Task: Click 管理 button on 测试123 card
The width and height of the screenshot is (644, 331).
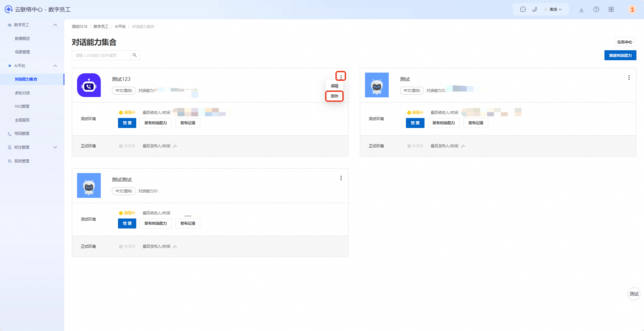Action: (127, 123)
